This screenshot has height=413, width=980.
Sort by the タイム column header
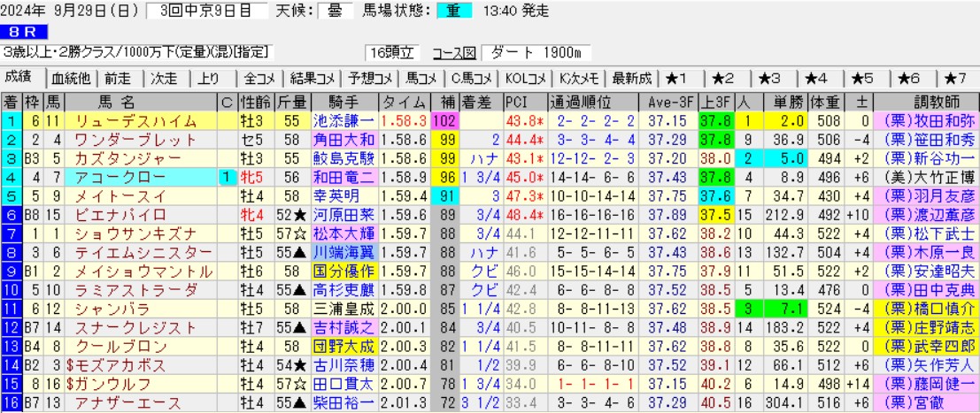[x=404, y=100]
